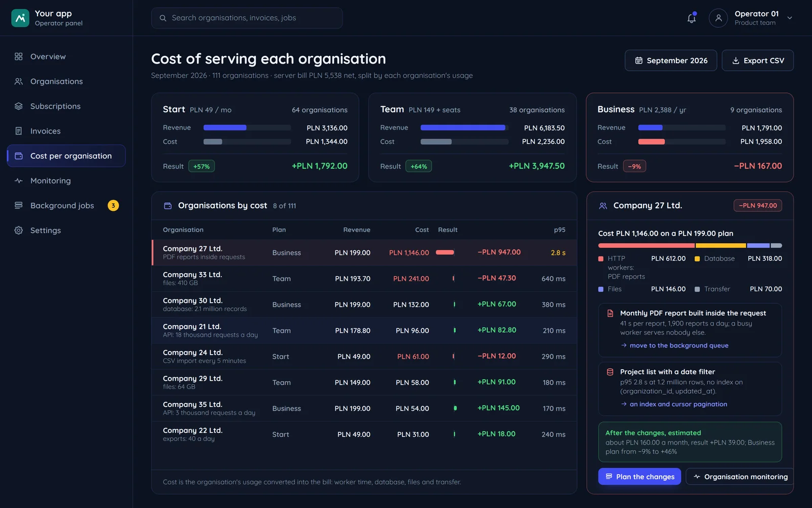
Task: Click the p95 column header
Action: (559, 230)
